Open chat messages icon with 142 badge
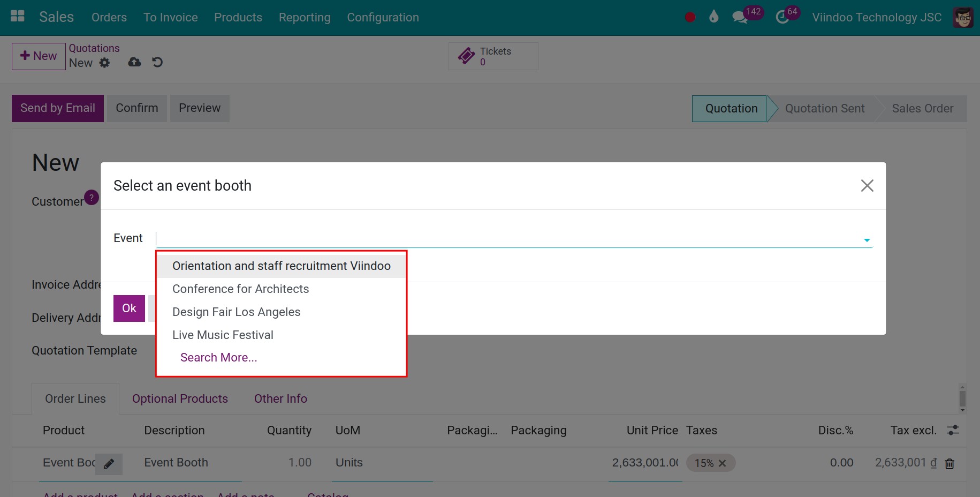This screenshot has height=497, width=980. [740, 18]
